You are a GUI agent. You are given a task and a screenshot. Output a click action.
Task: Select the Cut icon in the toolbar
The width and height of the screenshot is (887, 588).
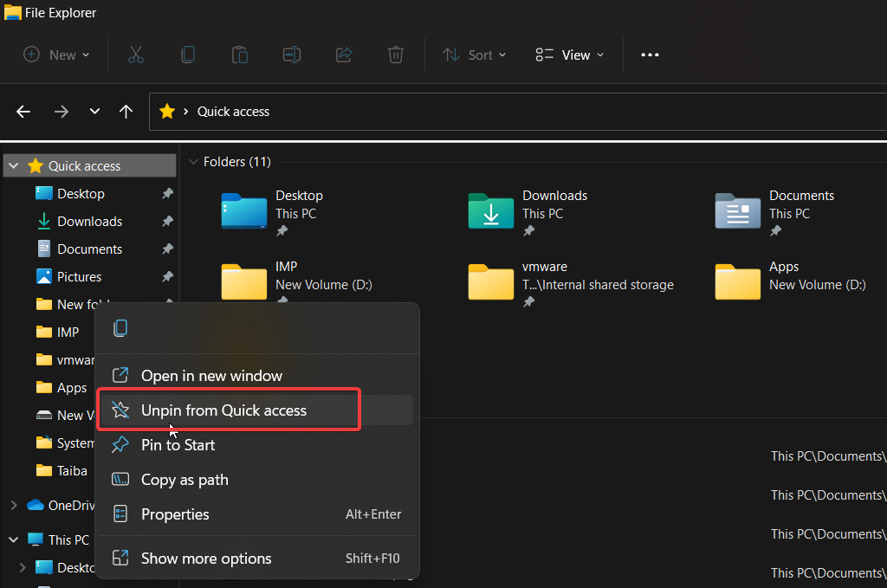(x=136, y=55)
